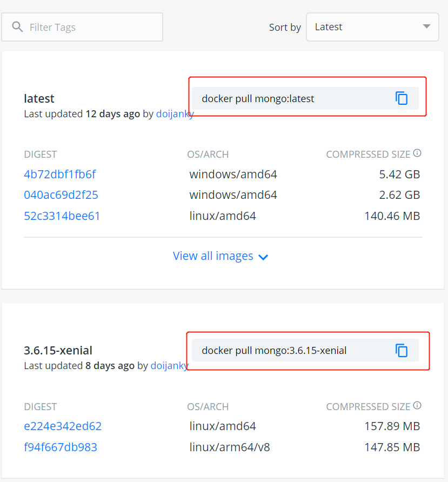
Task: Open the COMPRESSED SIZE info tooltip for 3.6.15-xenial
Action: (417, 405)
